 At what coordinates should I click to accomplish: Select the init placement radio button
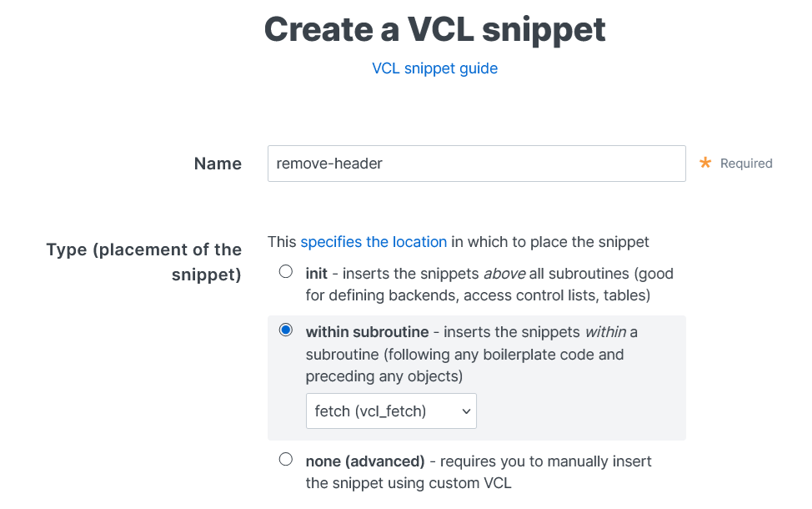click(x=286, y=270)
